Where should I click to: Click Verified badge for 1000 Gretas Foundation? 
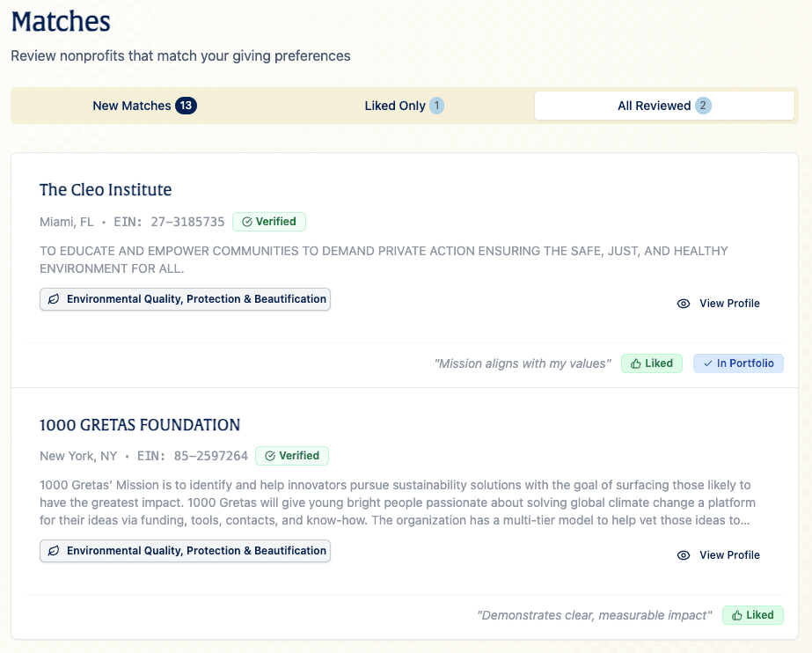tap(292, 456)
